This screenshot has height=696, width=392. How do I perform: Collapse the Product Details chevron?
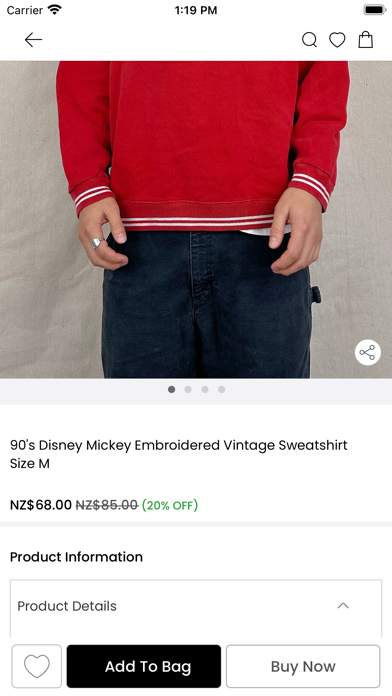click(343, 606)
